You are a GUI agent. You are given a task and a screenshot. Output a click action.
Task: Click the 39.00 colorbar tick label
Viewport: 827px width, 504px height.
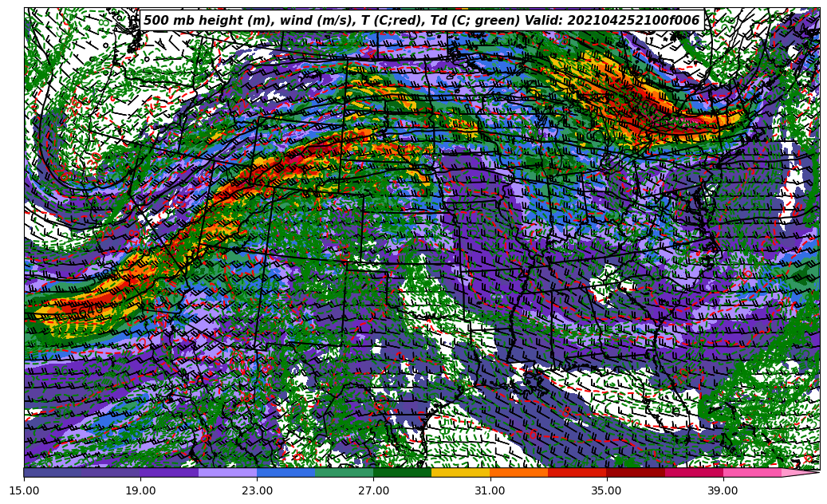pos(723,490)
